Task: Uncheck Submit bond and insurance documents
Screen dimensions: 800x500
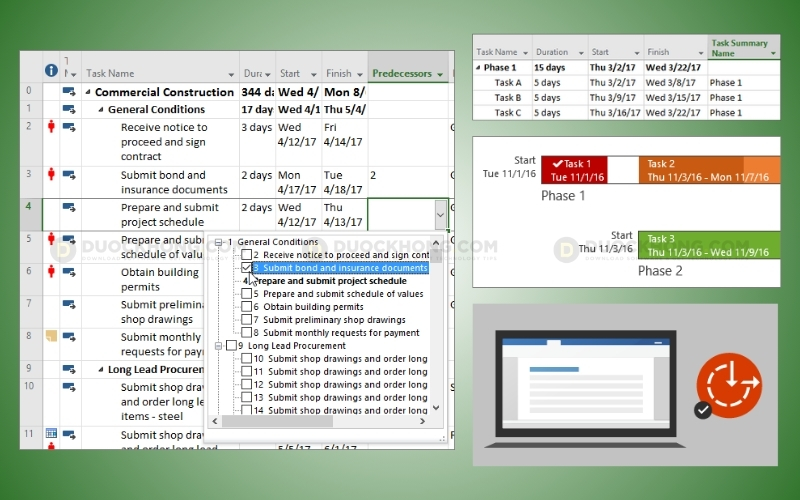Action: pos(247,268)
